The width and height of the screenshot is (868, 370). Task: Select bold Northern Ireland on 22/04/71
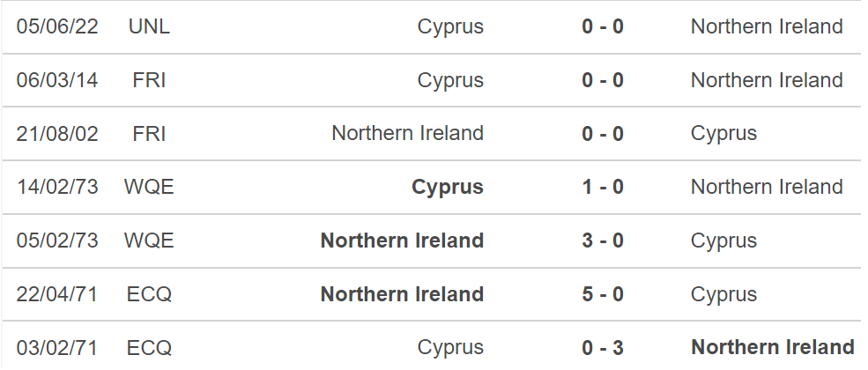[x=402, y=294]
